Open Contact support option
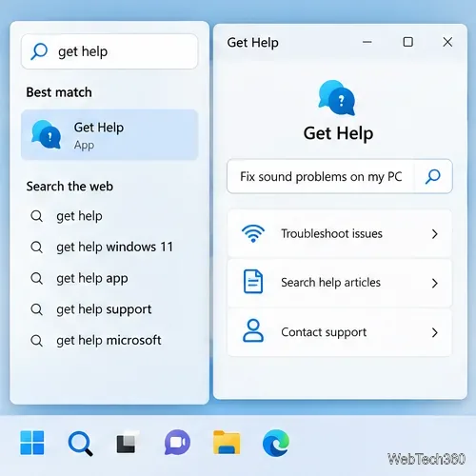The width and height of the screenshot is (476, 476). pos(340,332)
